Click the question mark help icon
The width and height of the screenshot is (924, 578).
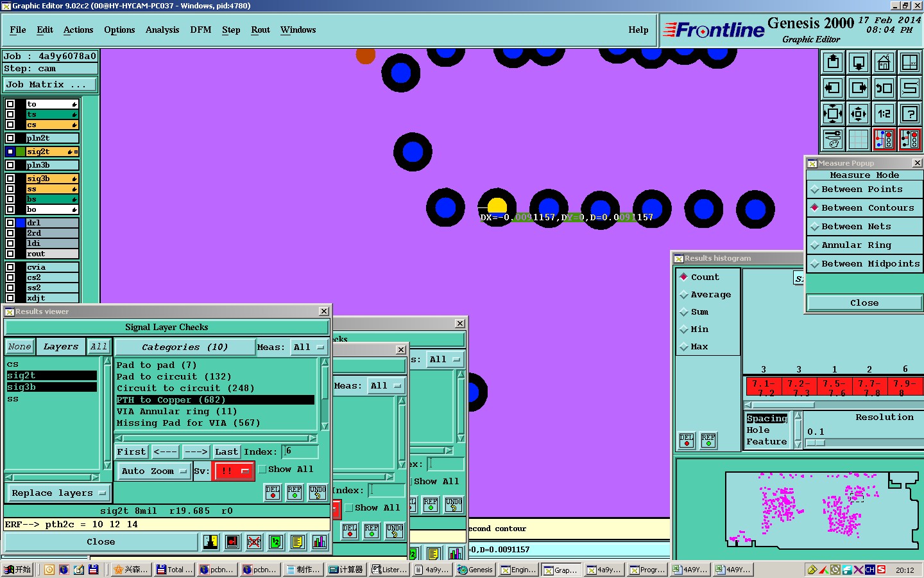pyautogui.click(x=910, y=114)
